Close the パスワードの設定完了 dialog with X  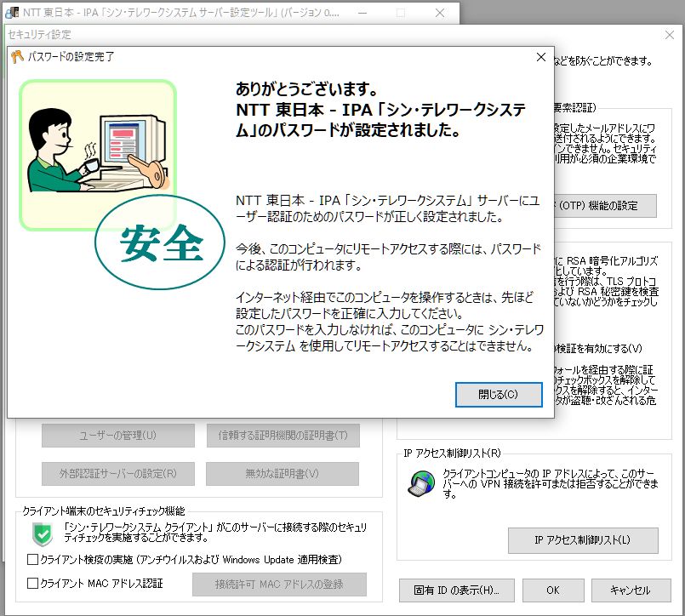tap(541, 57)
